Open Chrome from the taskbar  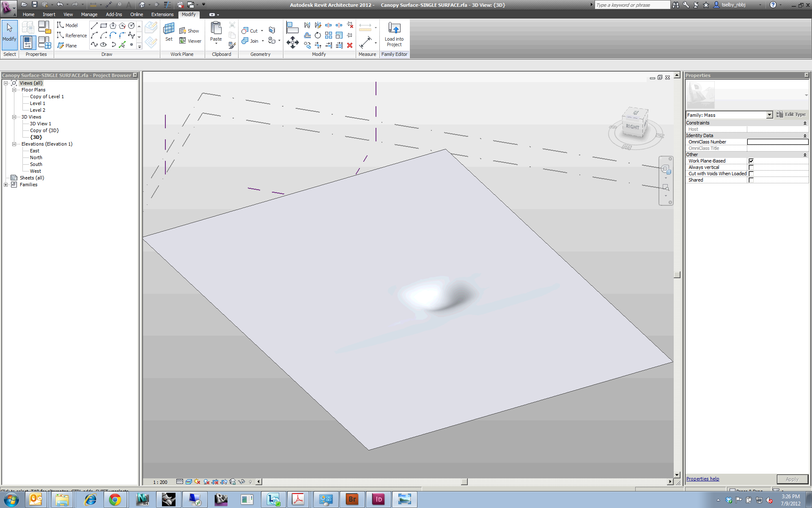point(115,500)
